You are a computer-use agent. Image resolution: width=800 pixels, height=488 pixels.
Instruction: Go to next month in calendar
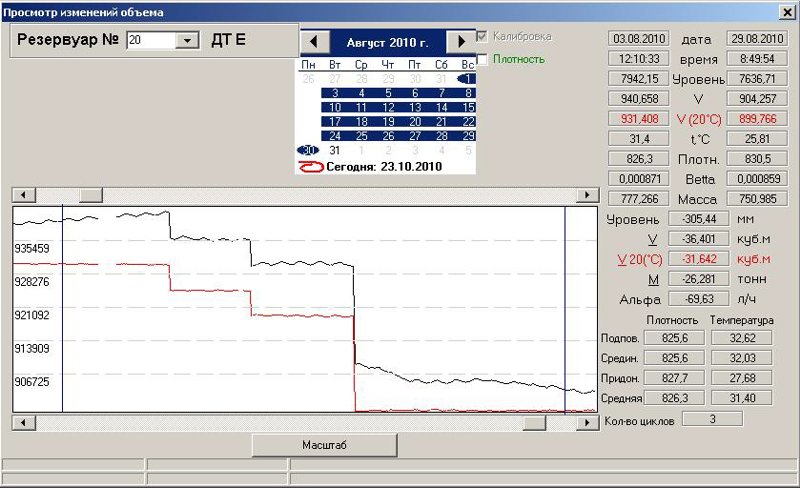pos(461,41)
